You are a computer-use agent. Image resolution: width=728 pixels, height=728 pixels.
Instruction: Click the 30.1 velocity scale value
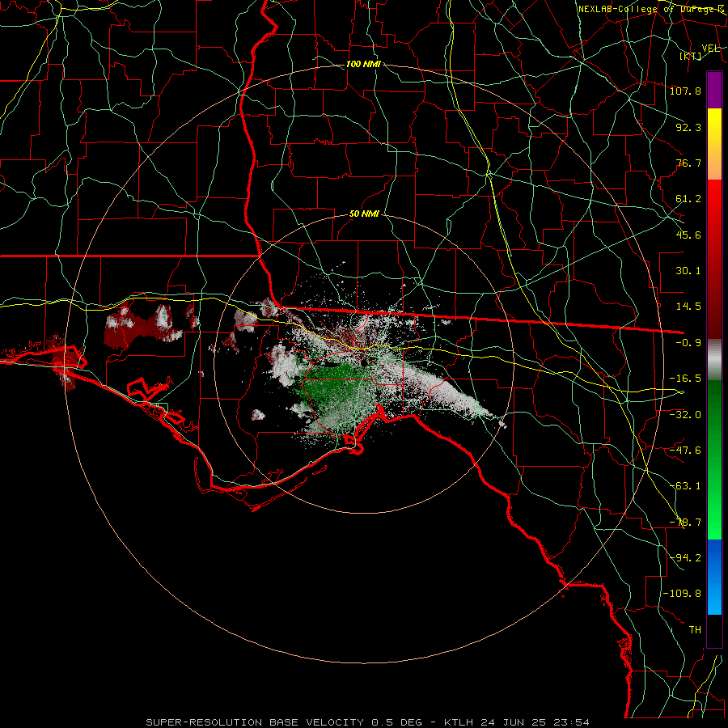click(688, 271)
